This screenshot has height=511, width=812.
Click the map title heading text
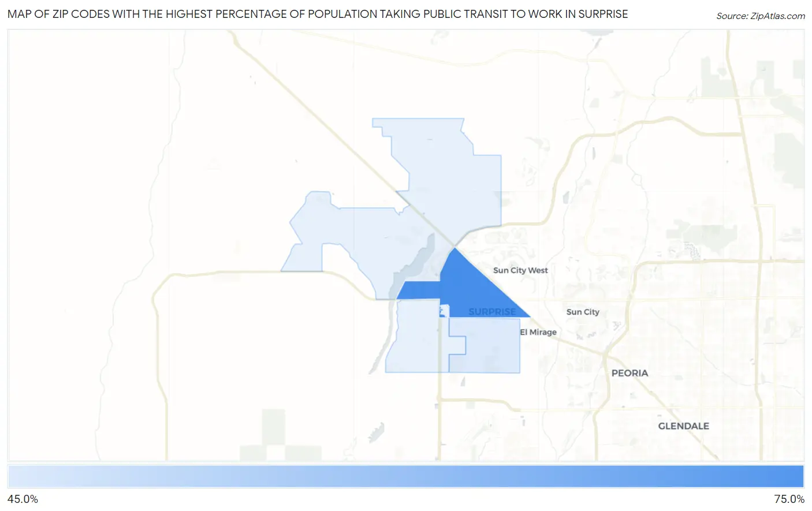(318, 14)
